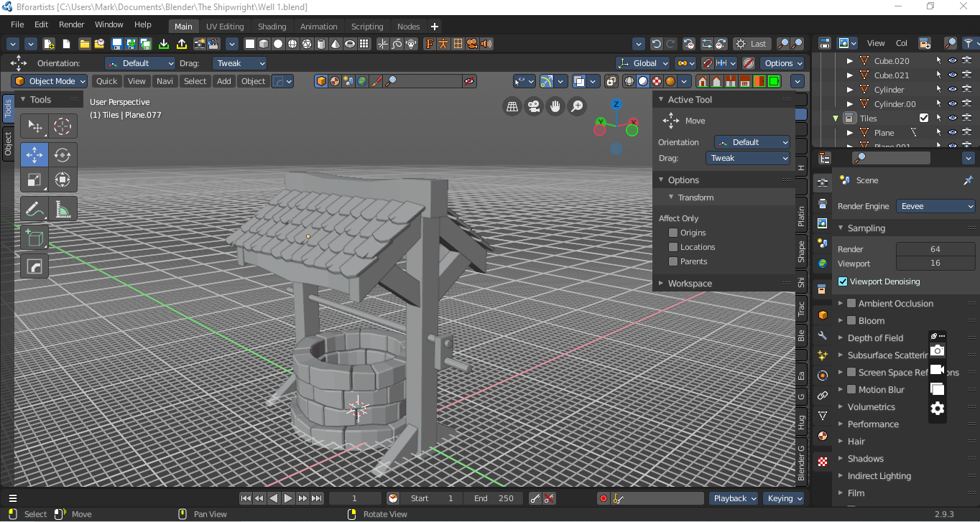Viewport: 980px width, 522px height.
Task: Pick the Scale tool in the toolbar
Action: 34,180
